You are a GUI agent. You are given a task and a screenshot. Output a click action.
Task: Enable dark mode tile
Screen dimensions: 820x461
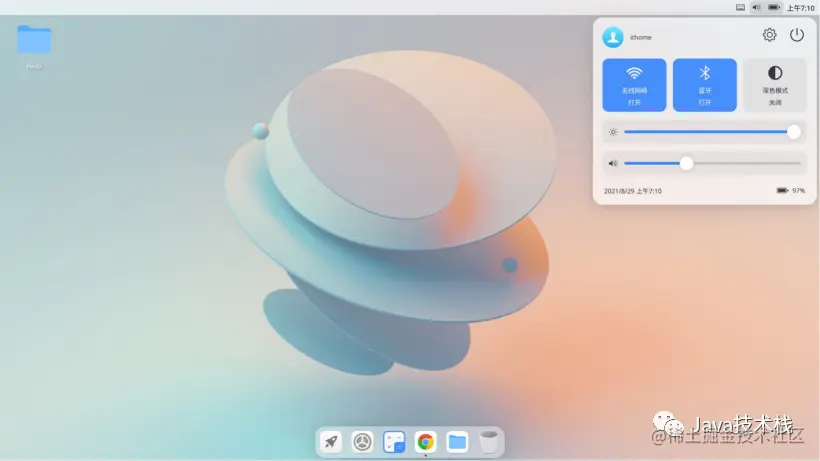(x=775, y=85)
